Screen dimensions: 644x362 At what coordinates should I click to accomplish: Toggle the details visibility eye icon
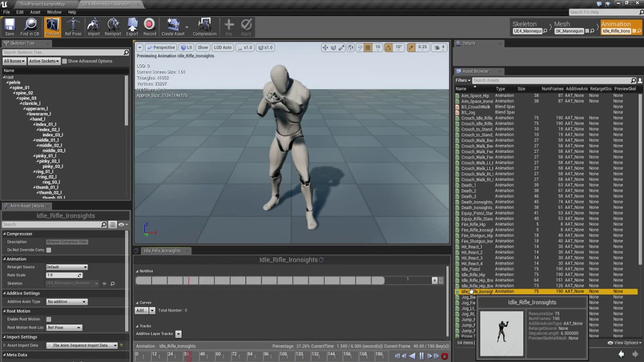[x=122, y=225]
